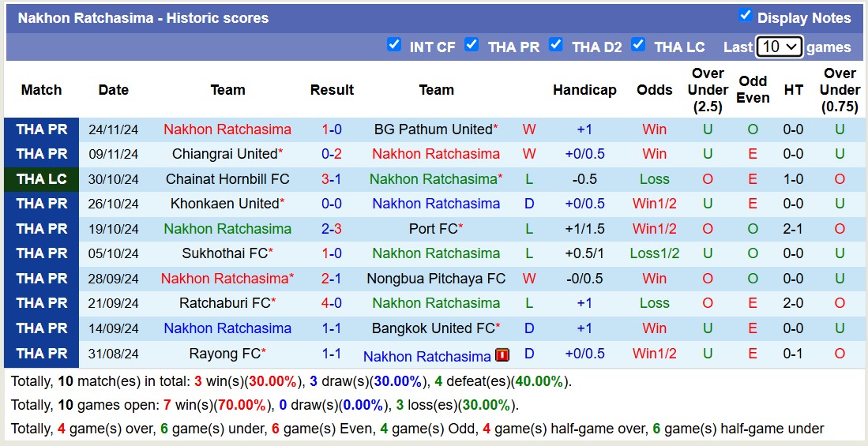Uncheck the THA LC filter checkbox
This screenshot has width=868, height=446.
(x=638, y=45)
